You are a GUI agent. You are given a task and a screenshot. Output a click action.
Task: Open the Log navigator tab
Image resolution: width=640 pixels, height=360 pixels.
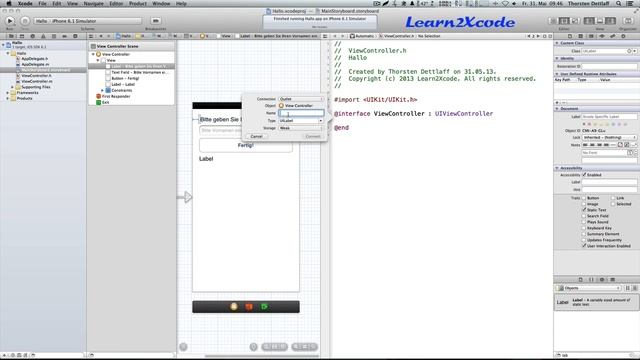click(75, 36)
